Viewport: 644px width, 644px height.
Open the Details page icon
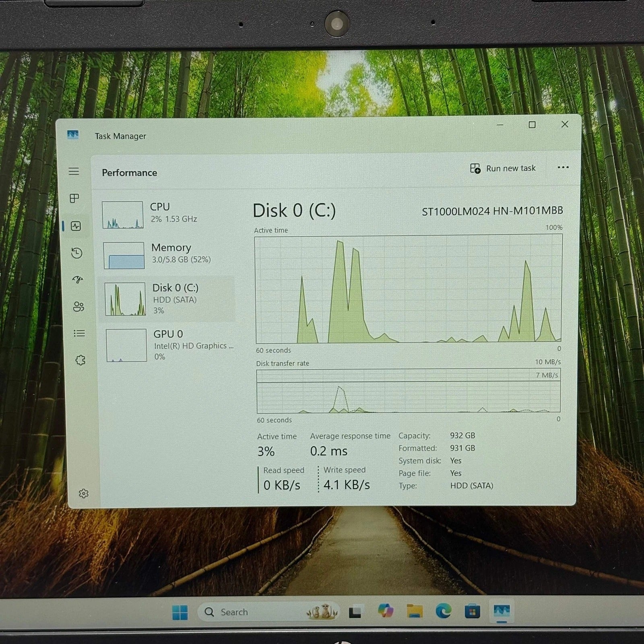79,333
